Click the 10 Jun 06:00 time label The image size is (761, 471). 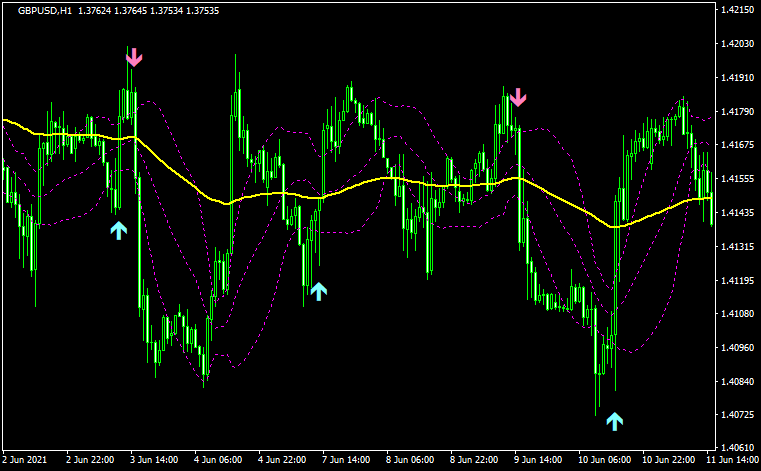coord(604,461)
